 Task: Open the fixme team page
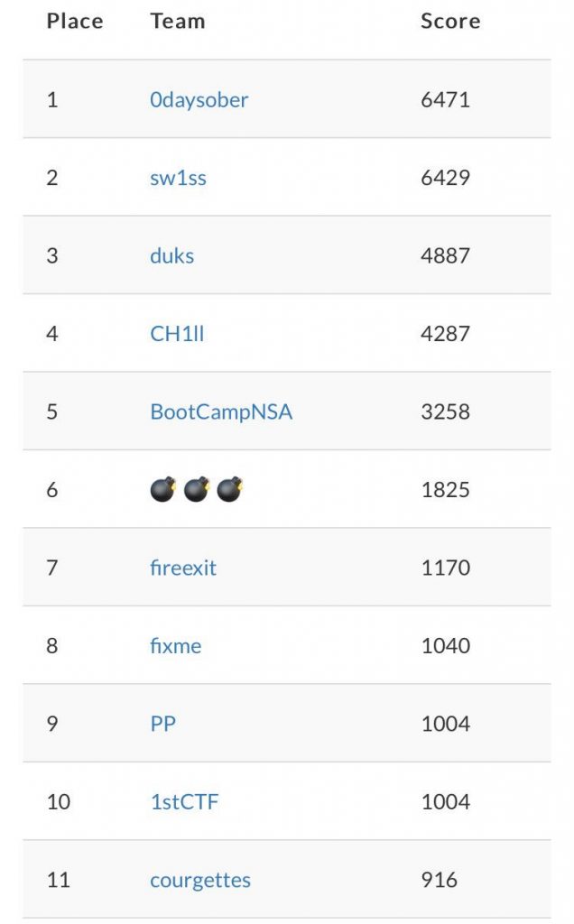175,645
